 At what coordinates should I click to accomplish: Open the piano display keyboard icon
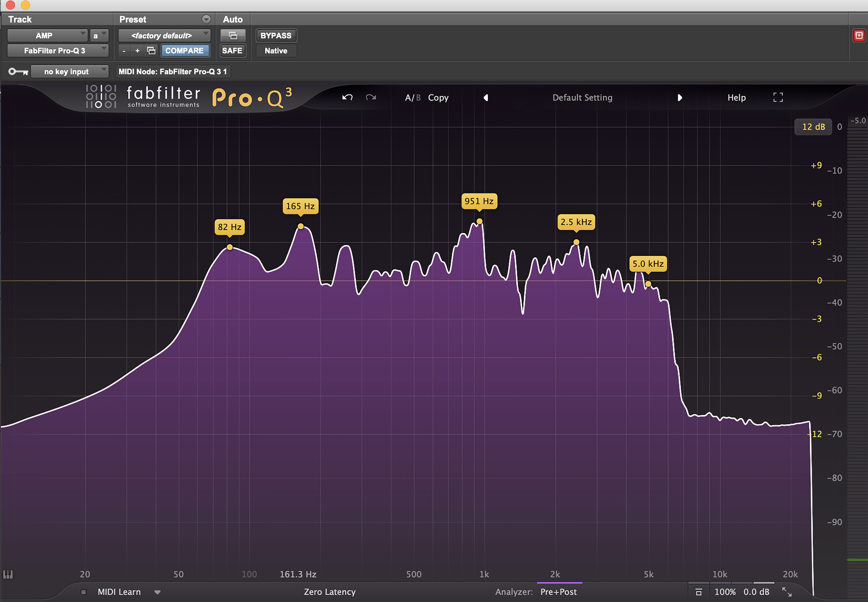click(8, 574)
